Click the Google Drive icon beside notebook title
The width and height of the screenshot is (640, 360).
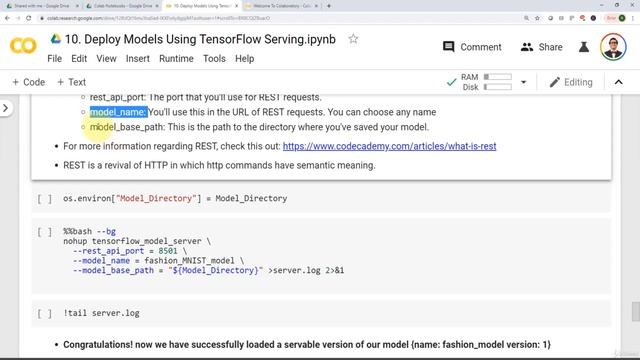pyautogui.click(x=56, y=39)
